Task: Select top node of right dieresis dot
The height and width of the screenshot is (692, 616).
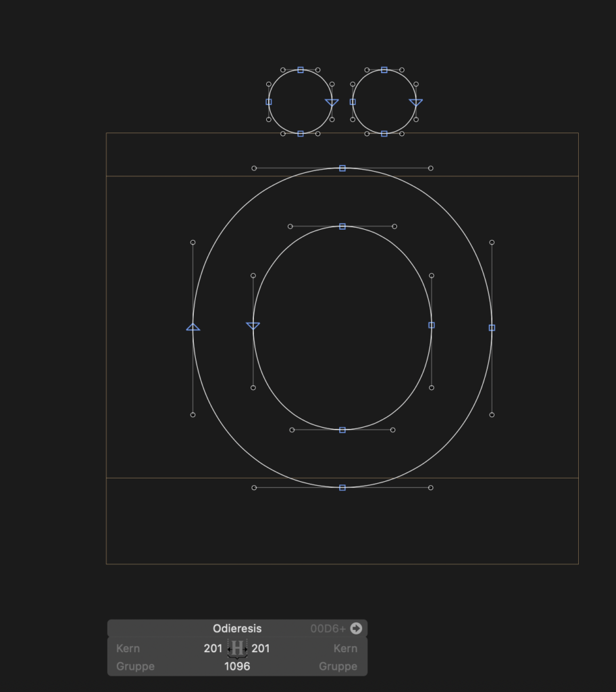Action: (384, 70)
